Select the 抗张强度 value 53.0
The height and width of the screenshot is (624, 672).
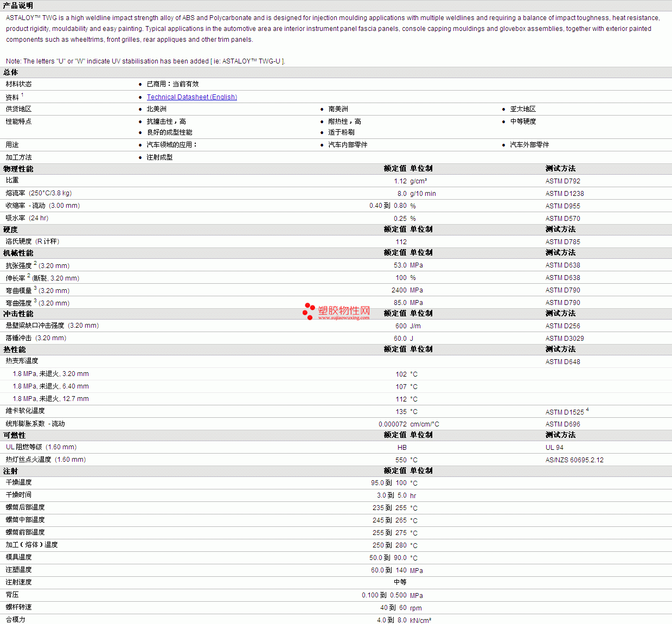(400, 265)
